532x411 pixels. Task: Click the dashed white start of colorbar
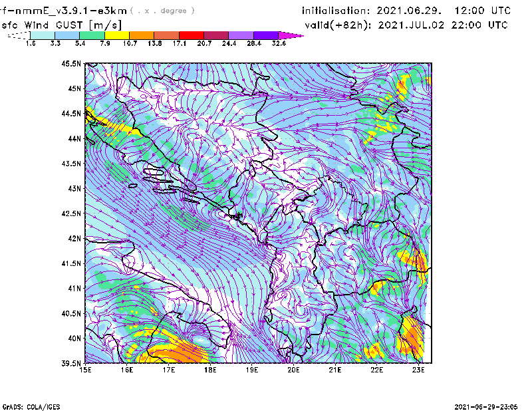[x=19, y=35]
